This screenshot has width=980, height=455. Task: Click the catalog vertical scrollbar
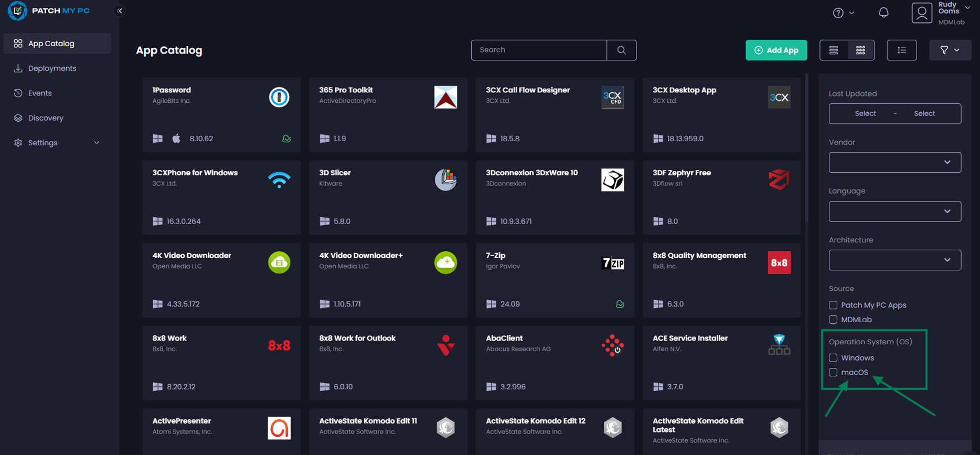[807, 147]
